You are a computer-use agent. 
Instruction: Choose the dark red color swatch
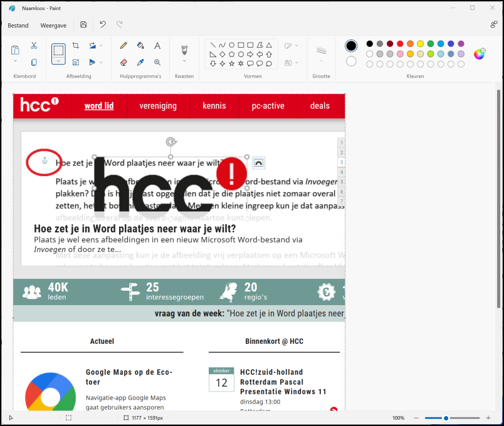[x=390, y=44]
